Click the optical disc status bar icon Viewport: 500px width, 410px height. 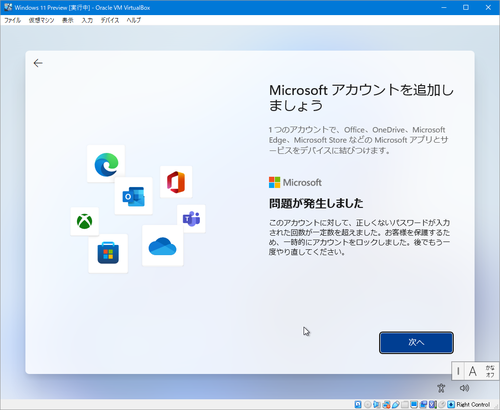click(x=367, y=404)
